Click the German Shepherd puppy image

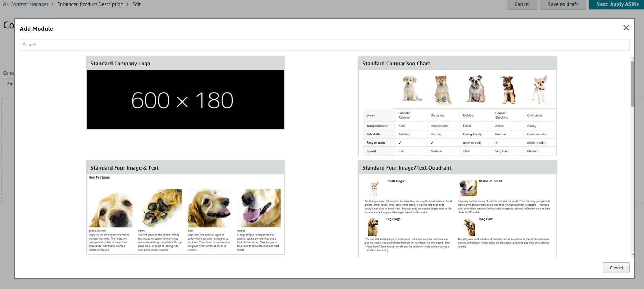click(x=508, y=90)
